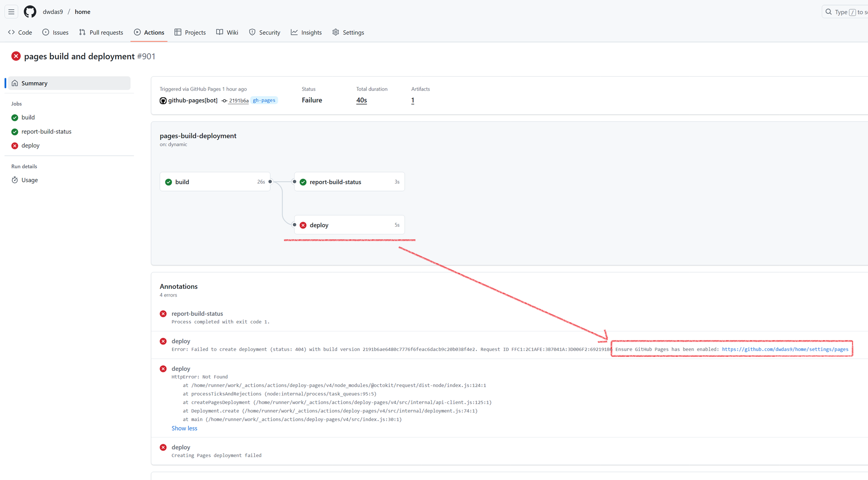This screenshot has width=868, height=480.
Task: Select the Issues tab
Action: (55, 32)
